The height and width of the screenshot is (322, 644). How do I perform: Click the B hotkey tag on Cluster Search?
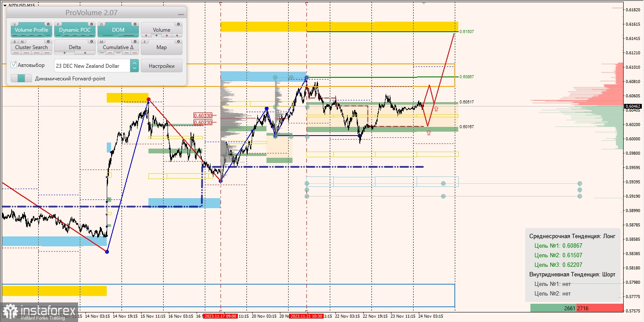15,42
